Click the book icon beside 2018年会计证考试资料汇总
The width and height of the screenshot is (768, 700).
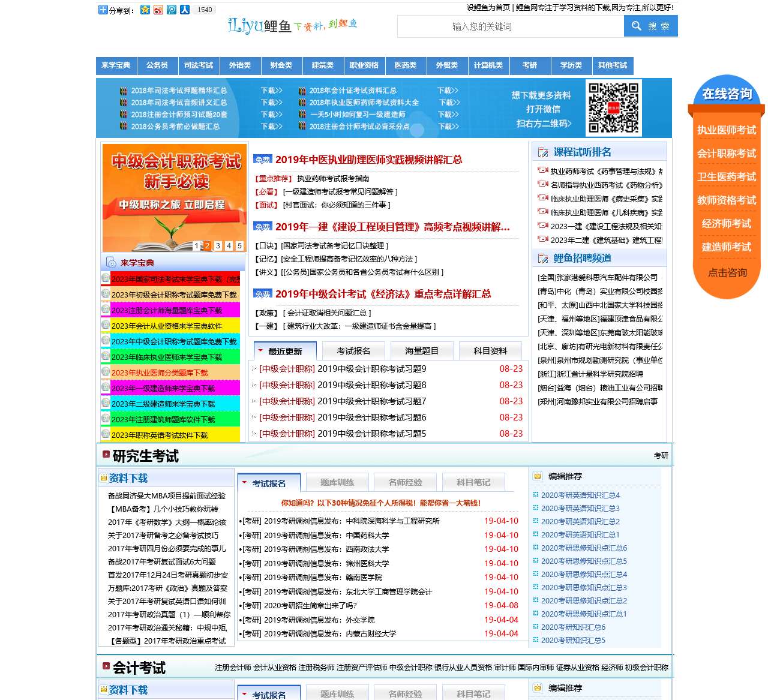302,91
